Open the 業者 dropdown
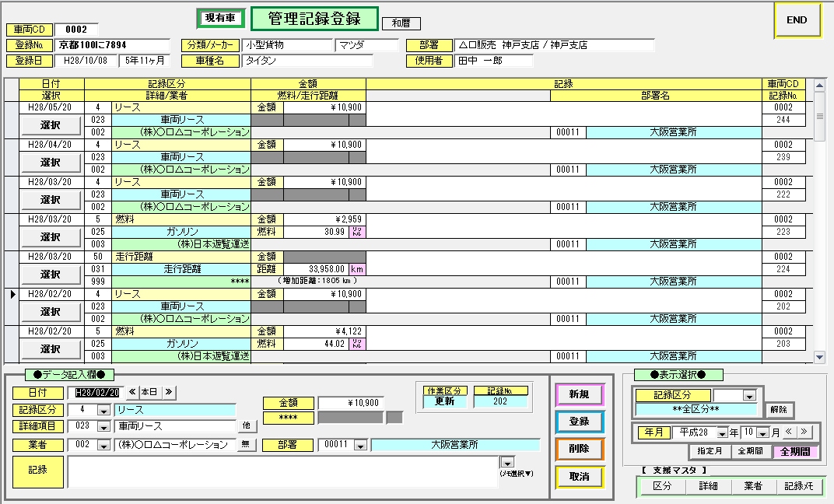 coord(103,445)
